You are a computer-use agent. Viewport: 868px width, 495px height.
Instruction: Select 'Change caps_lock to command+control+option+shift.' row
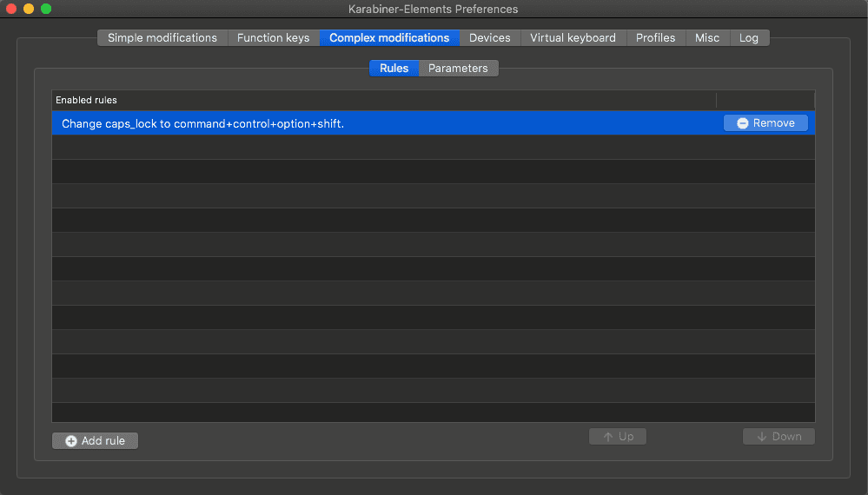pyautogui.click(x=434, y=122)
